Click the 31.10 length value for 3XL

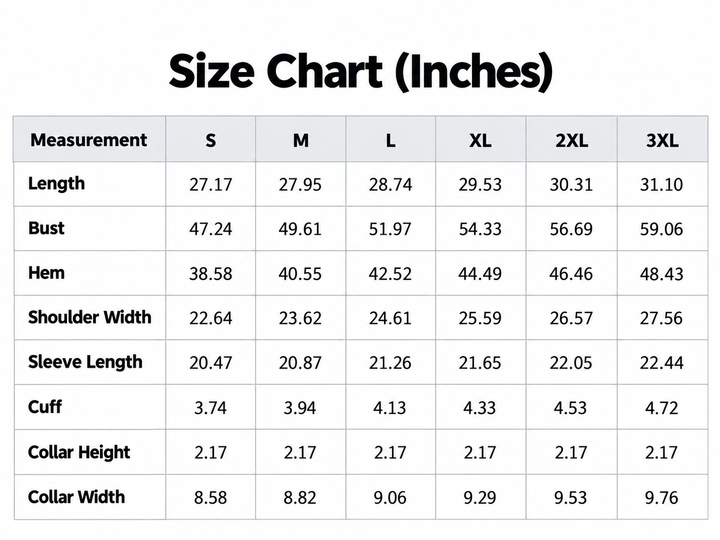[x=662, y=185]
